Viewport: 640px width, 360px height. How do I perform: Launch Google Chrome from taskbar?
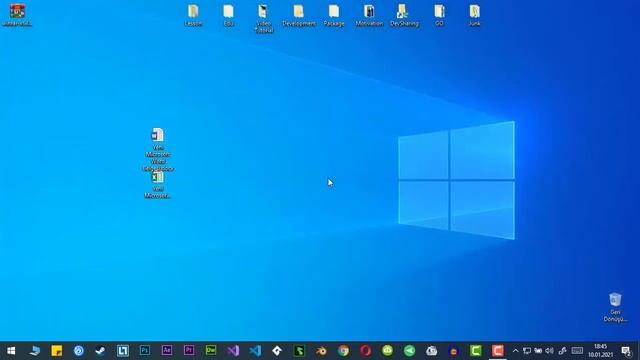(x=343, y=351)
